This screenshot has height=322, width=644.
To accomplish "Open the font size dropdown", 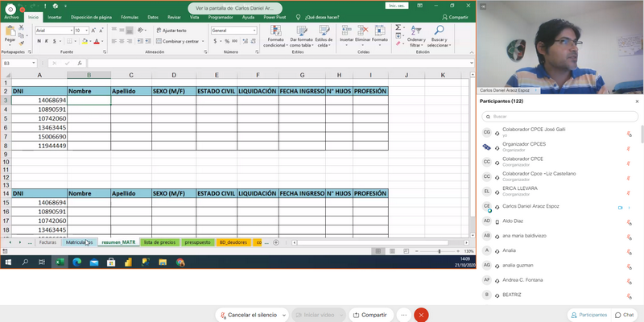I will coord(87,31).
